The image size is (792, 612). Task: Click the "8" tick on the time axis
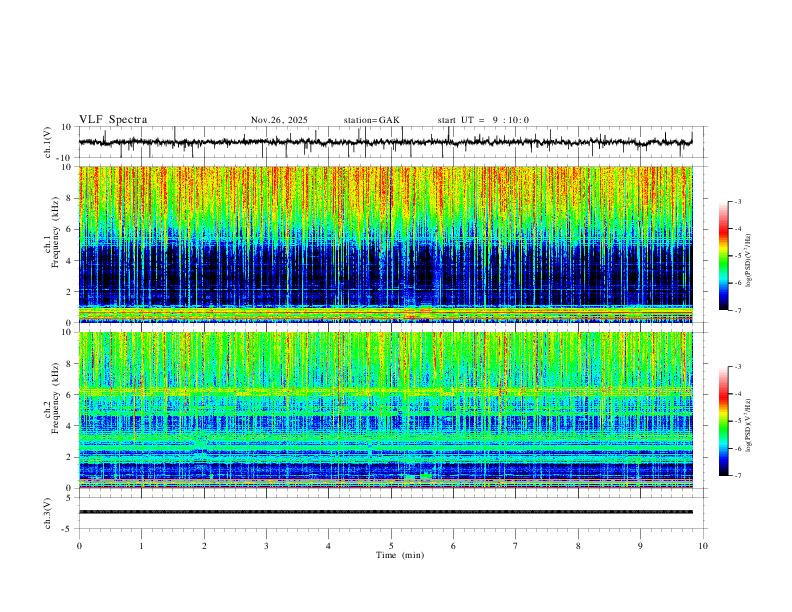coord(578,546)
